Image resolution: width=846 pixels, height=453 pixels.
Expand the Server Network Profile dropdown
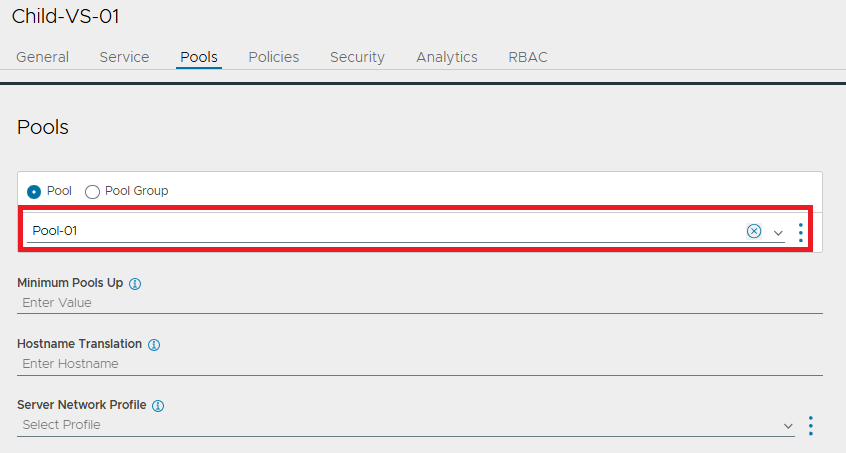click(788, 426)
